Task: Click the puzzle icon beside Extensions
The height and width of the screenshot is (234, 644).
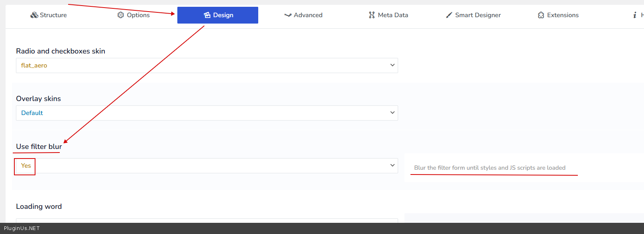Action: (541, 15)
